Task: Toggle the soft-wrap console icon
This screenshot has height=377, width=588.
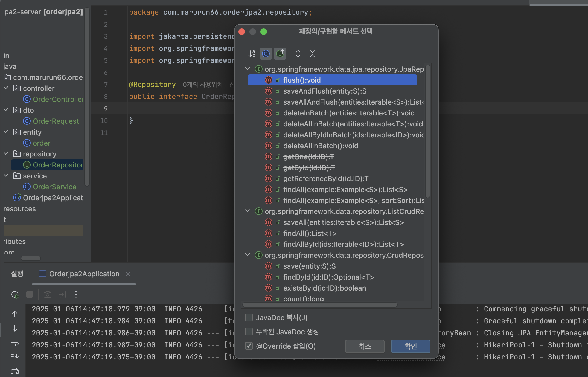Action: coord(15,343)
